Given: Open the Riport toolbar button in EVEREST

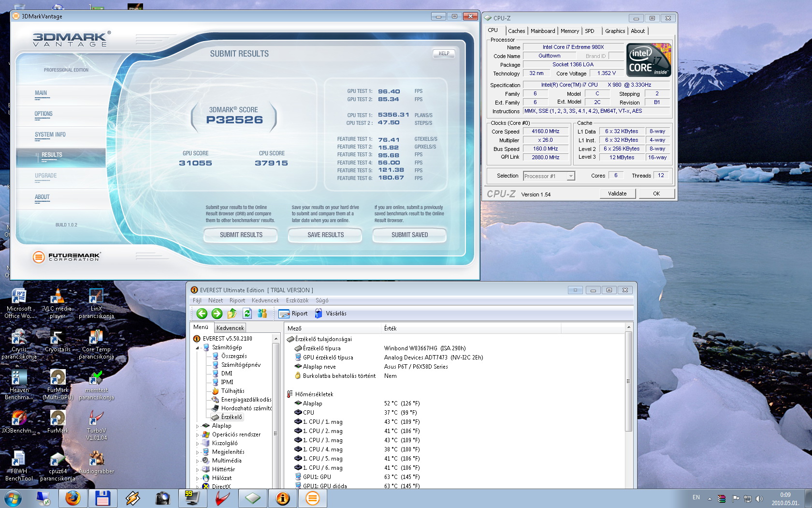Looking at the screenshot, I should click(293, 314).
